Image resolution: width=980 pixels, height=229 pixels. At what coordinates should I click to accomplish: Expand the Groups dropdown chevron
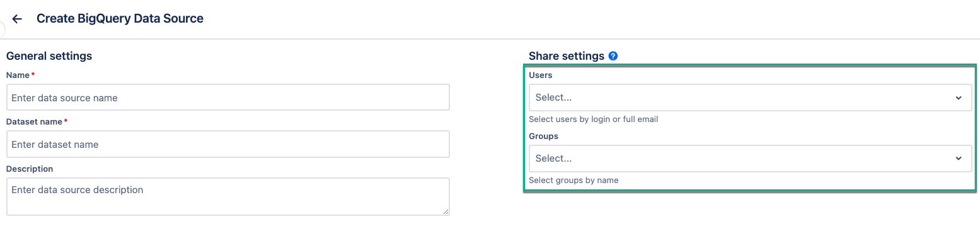pos(959,159)
